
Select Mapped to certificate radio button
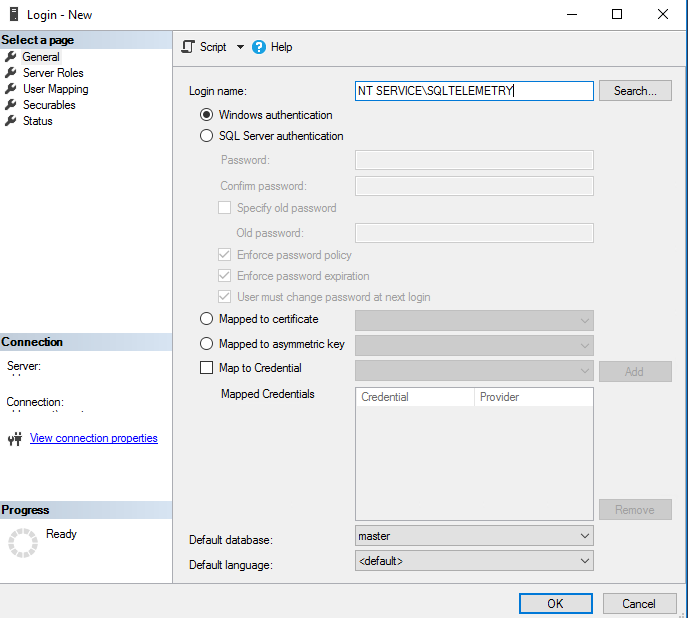(x=206, y=319)
